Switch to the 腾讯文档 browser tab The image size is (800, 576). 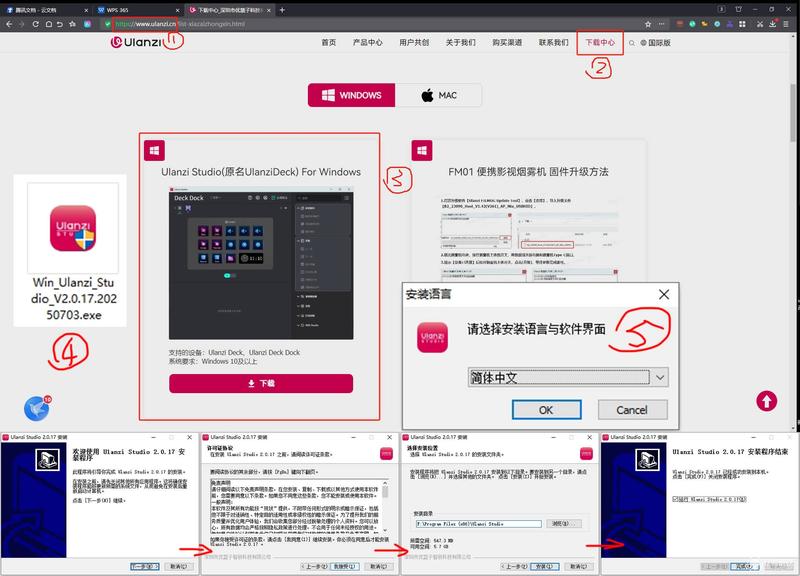tap(46, 10)
